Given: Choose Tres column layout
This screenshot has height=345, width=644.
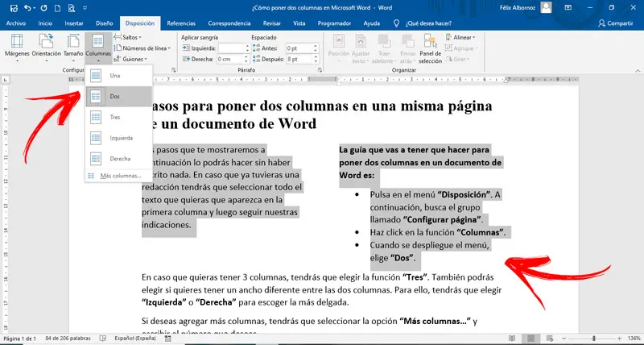Looking at the screenshot, I should coord(118,117).
